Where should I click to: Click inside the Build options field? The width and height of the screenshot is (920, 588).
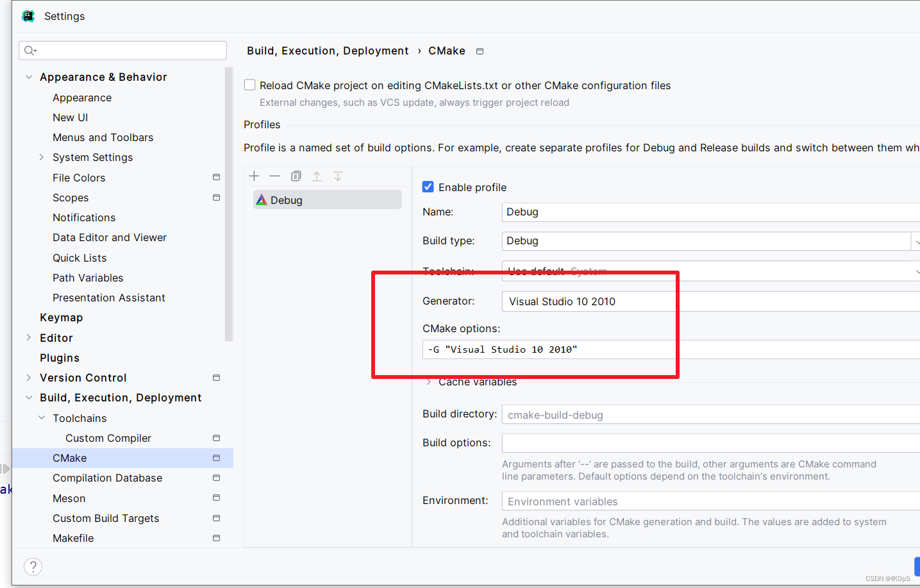pyautogui.click(x=641, y=442)
